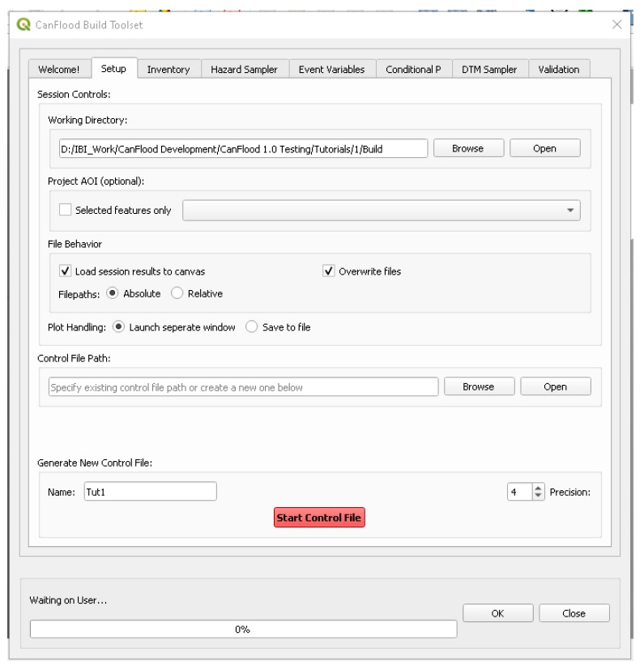Select the Setup tab
This screenshot has height=670, width=644.
(x=113, y=68)
